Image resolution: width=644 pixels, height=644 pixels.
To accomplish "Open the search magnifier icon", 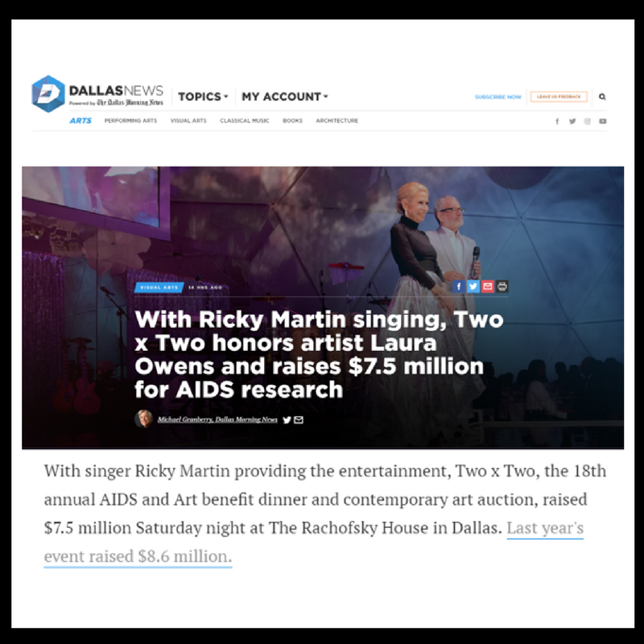I will pyautogui.click(x=602, y=97).
